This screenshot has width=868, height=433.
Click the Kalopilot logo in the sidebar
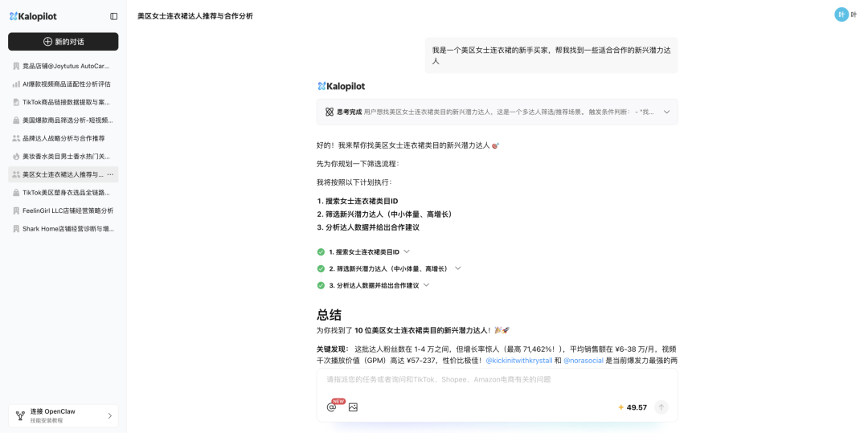pos(33,17)
